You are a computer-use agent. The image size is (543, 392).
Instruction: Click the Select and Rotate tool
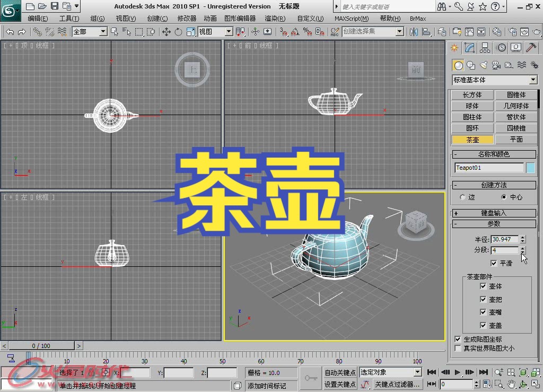coord(178,32)
